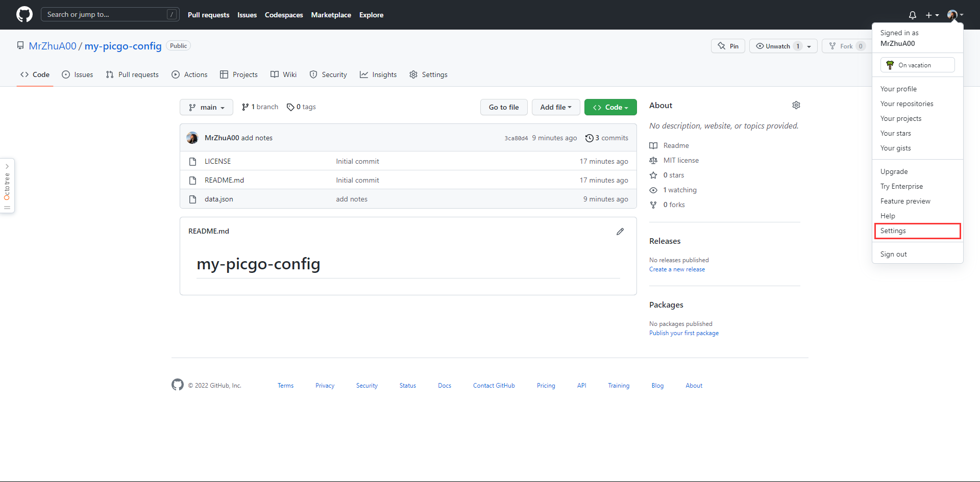Screen dimensions: 980x482
Task: Open the notifications bell icon
Action: point(913,15)
